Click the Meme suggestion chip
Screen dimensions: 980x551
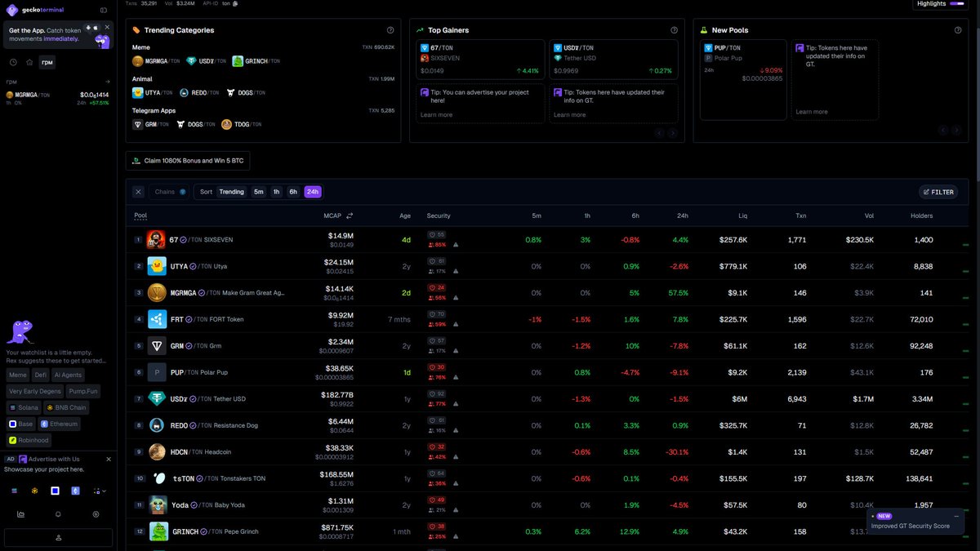click(x=17, y=375)
